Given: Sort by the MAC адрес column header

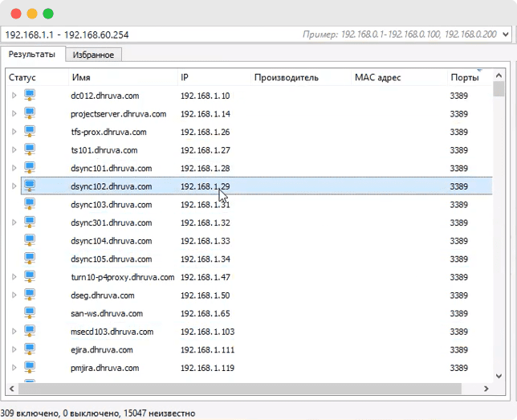Looking at the screenshot, I should coord(399,78).
